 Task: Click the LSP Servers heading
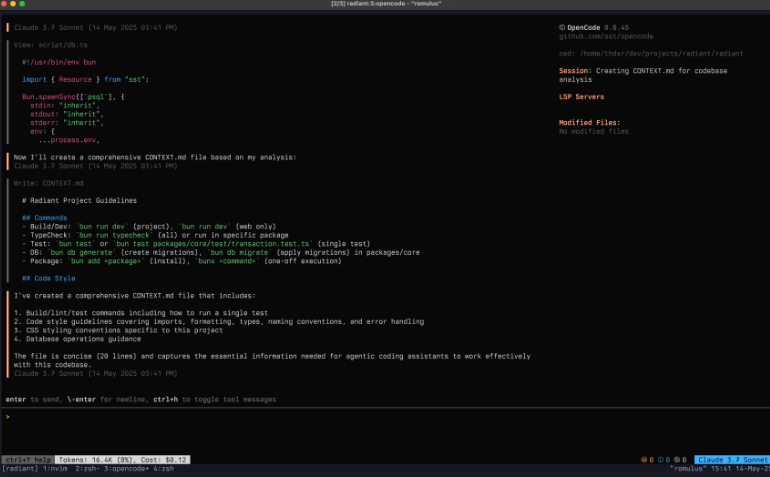pyautogui.click(x=581, y=97)
